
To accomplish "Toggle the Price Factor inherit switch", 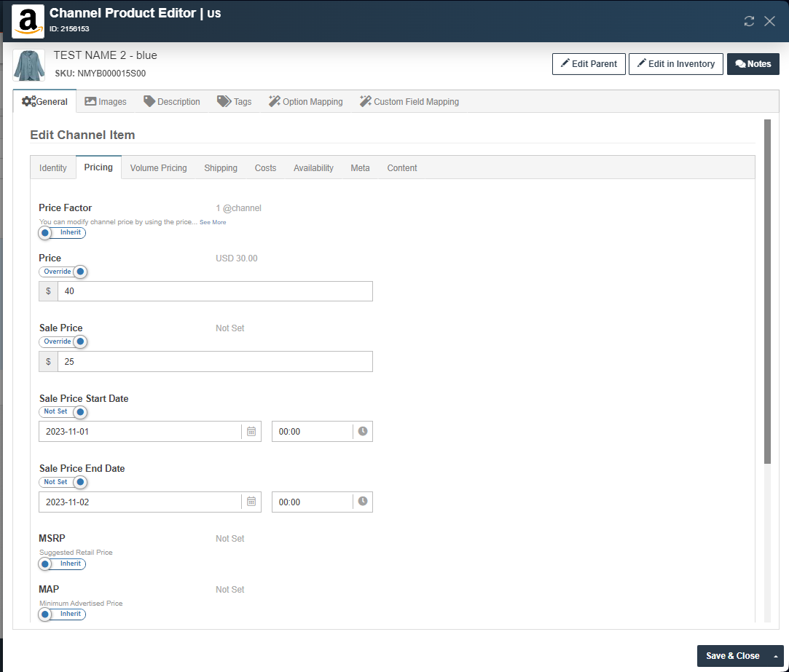I will click(x=62, y=233).
